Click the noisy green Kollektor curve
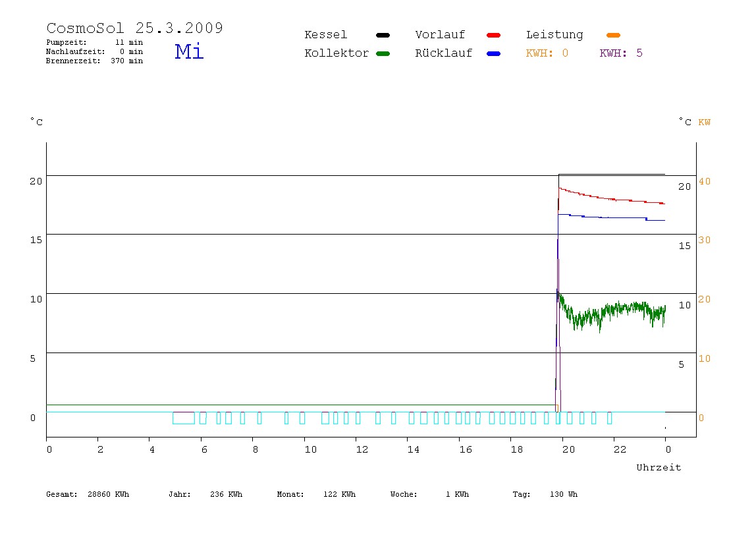Viewport: 756px width, 535px height. 612,312
